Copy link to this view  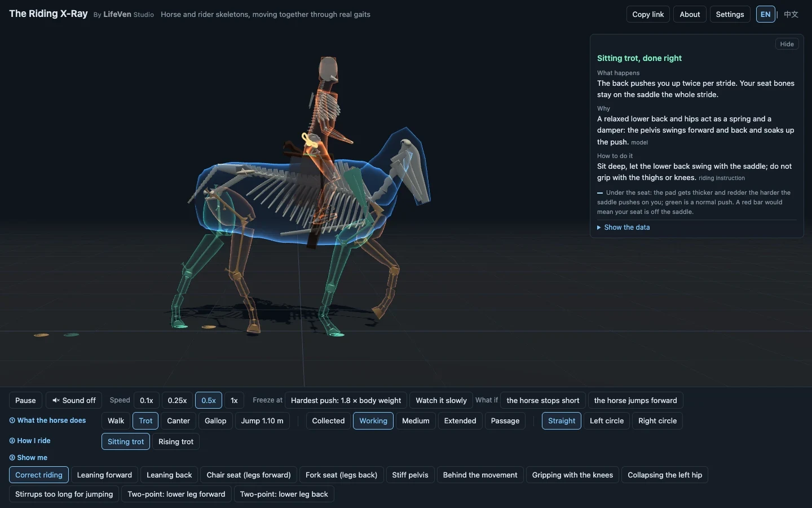pos(648,15)
